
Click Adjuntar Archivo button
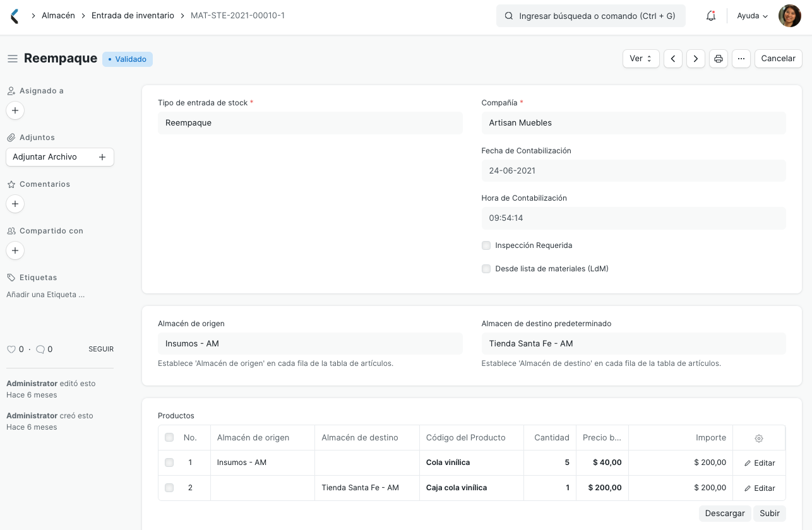click(60, 157)
